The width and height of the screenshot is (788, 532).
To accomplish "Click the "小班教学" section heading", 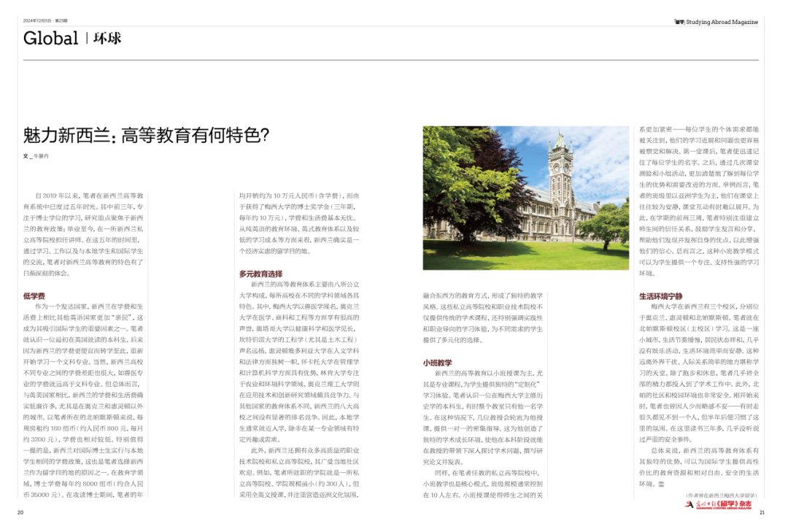I will [x=437, y=362].
